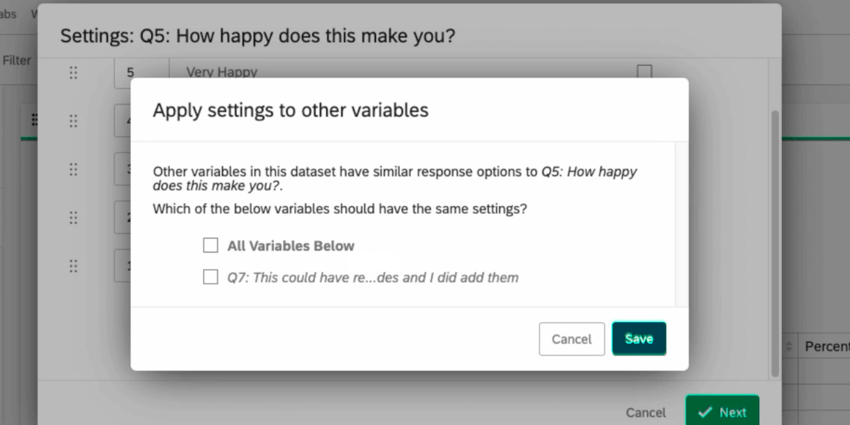Click Cancel beside the Next button
This screenshot has width=850, height=425.
[x=645, y=412]
